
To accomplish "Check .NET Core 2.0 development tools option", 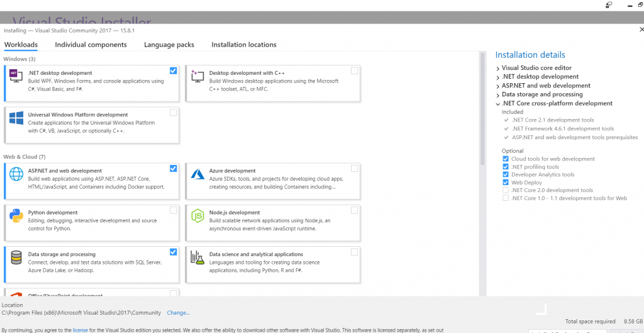I will (x=506, y=190).
